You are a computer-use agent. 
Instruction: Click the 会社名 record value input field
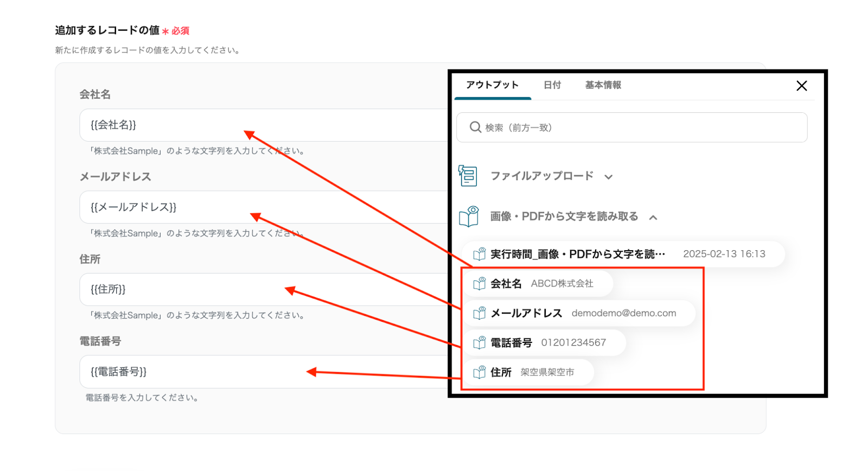click(x=260, y=125)
